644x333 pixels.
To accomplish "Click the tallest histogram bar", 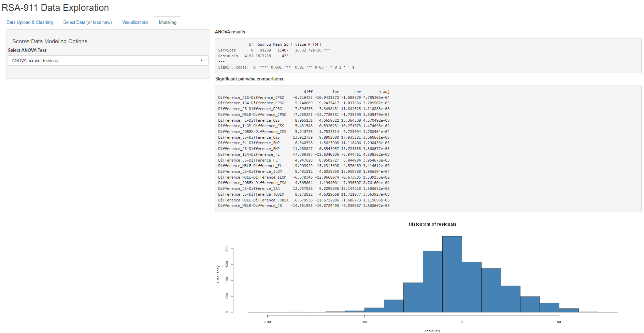I will pyautogui.click(x=452, y=274).
